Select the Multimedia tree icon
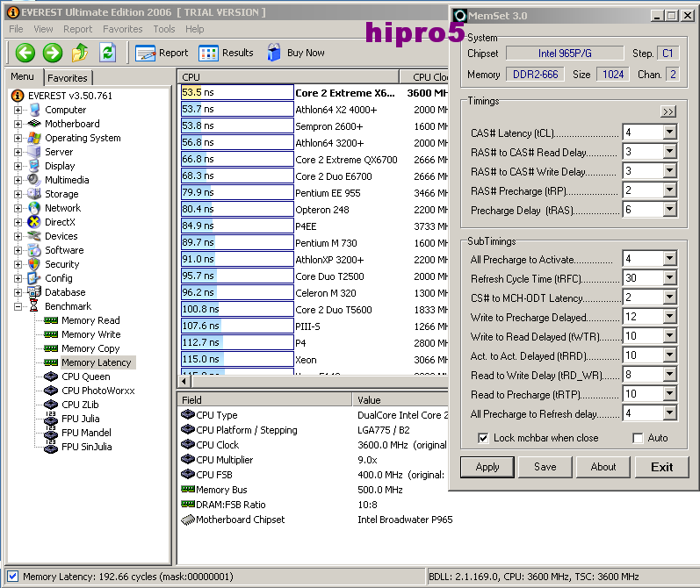The height and width of the screenshot is (588, 700). coord(34,180)
